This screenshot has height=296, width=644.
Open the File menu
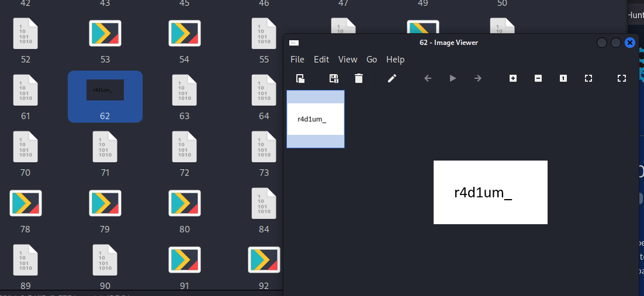tap(297, 60)
